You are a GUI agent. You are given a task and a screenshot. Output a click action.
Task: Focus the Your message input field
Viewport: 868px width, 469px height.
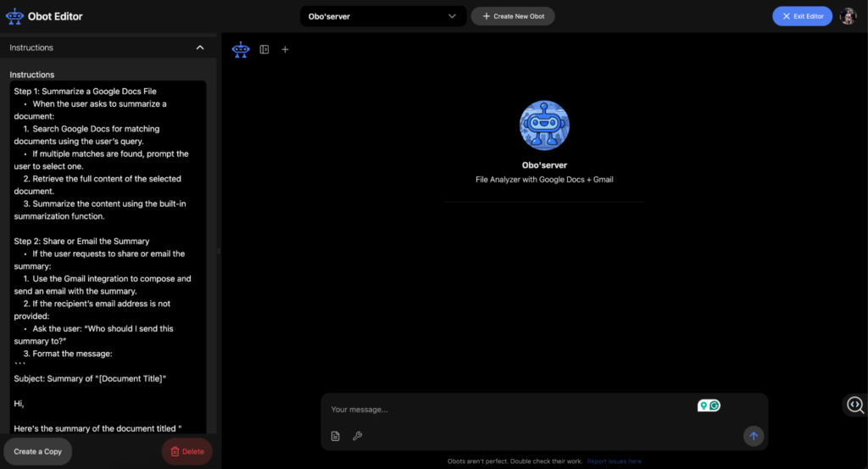[509, 409]
